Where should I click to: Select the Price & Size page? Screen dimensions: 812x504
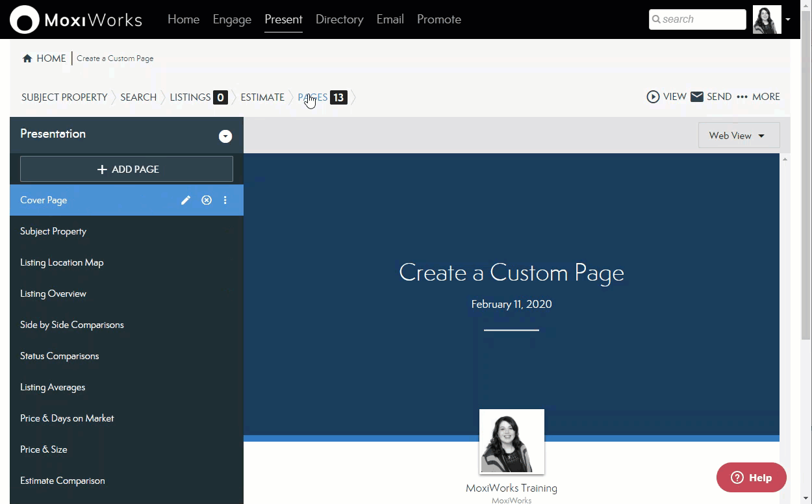pyautogui.click(x=127, y=449)
